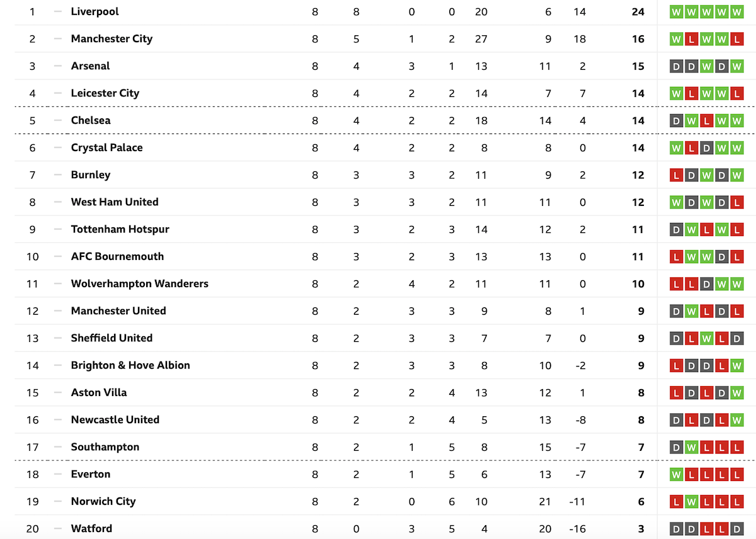Select Sheffield United's green W form badge

(707, 338)
